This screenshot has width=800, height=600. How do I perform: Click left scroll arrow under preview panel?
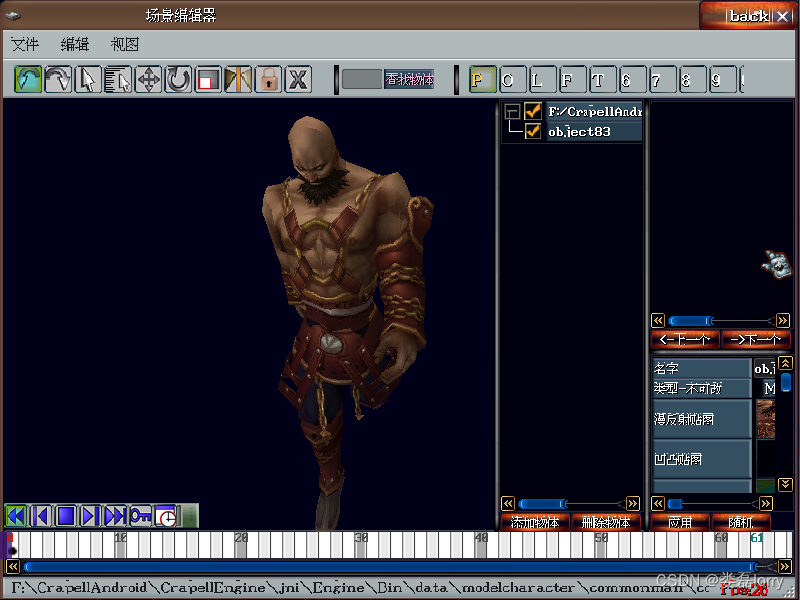[x=658, y=320]
